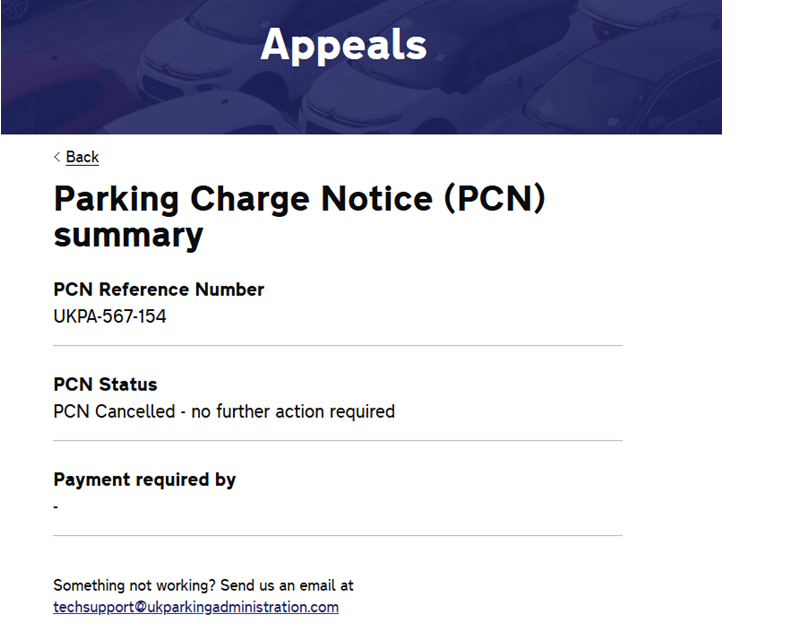Click the reference value UKPA-567-154
The height and width of the screenshot is (623, 785).
pos(110,317)
